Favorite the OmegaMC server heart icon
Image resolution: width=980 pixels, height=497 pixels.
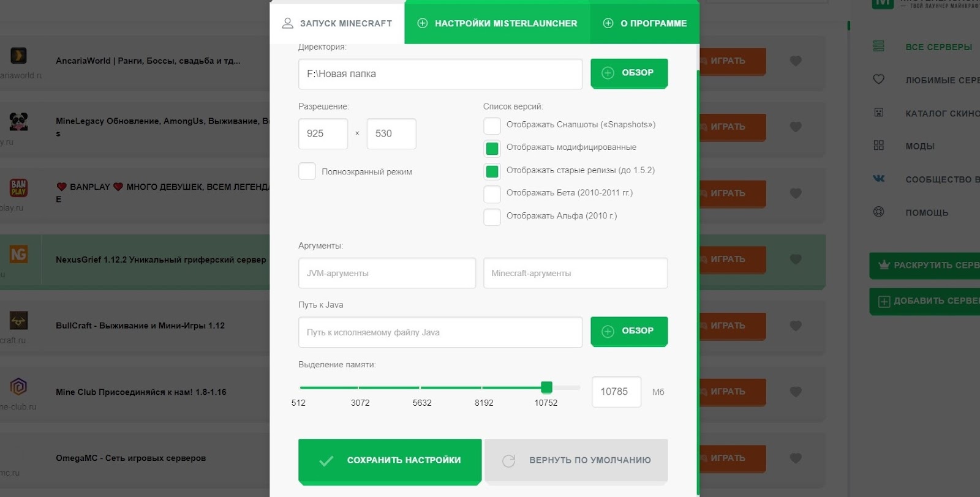click(796, 458)
